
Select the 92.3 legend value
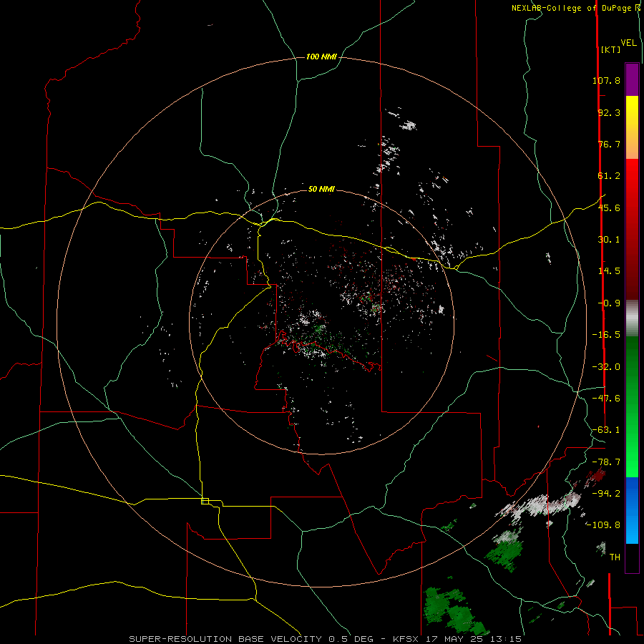[609, 112]
